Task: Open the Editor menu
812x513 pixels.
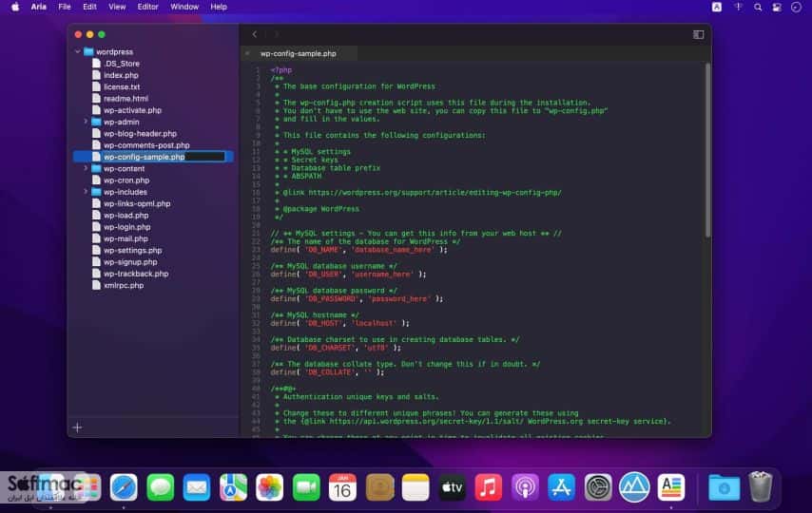Action: click(147, 7)
